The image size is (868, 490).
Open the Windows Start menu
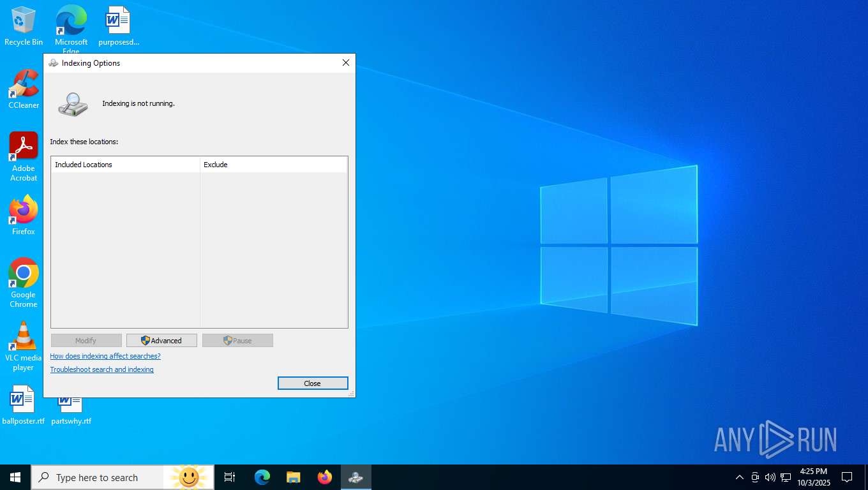pos(15,477)
